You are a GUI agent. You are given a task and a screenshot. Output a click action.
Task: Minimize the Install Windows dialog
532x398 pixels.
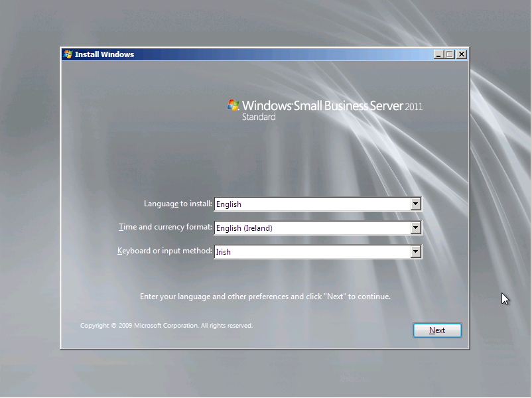[x=438, y=54]
